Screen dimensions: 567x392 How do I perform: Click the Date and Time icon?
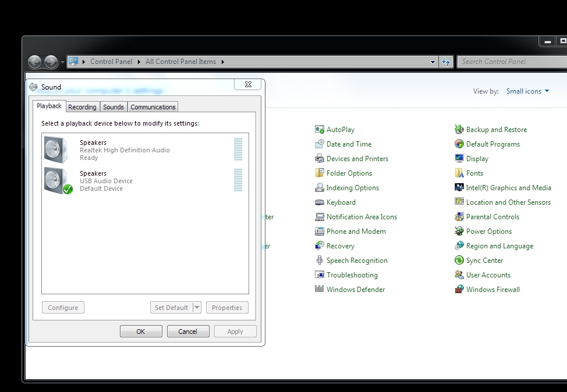(x=319, y=144)
